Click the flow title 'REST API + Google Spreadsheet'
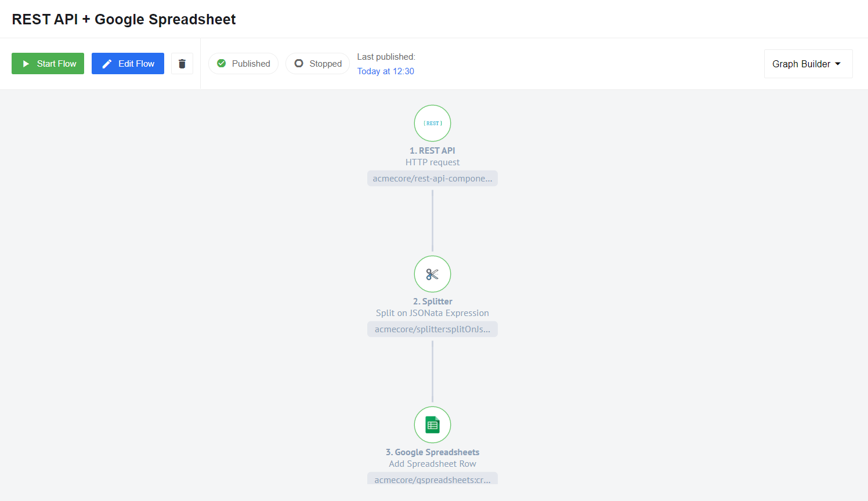868x501 pixels. 124,19
